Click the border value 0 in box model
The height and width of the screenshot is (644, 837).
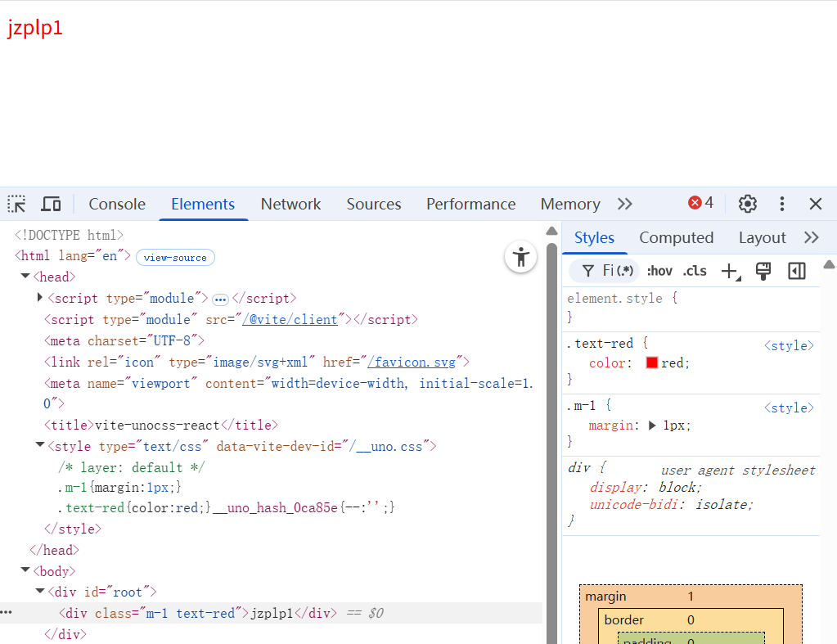(691, 620)
